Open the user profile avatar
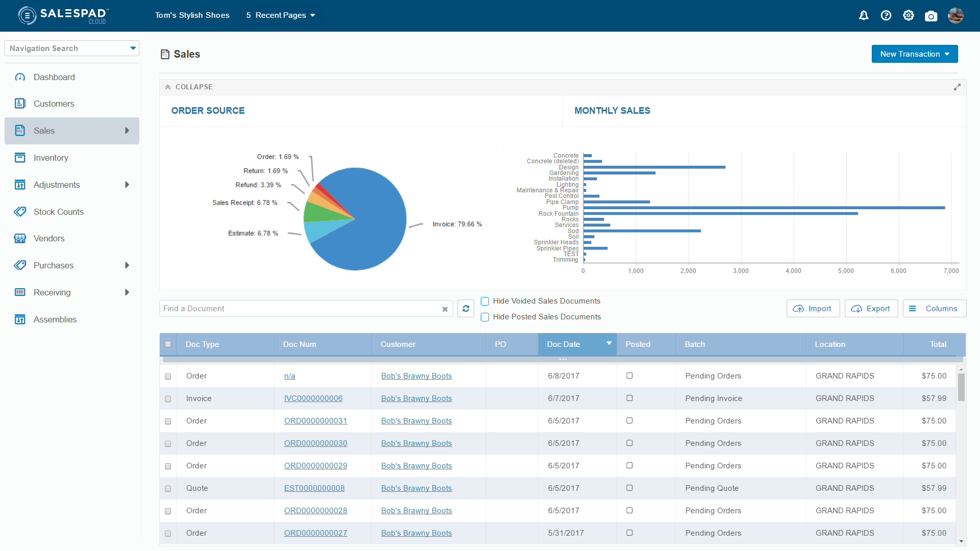This screenshot has height=551, width=980. point(955,15)
